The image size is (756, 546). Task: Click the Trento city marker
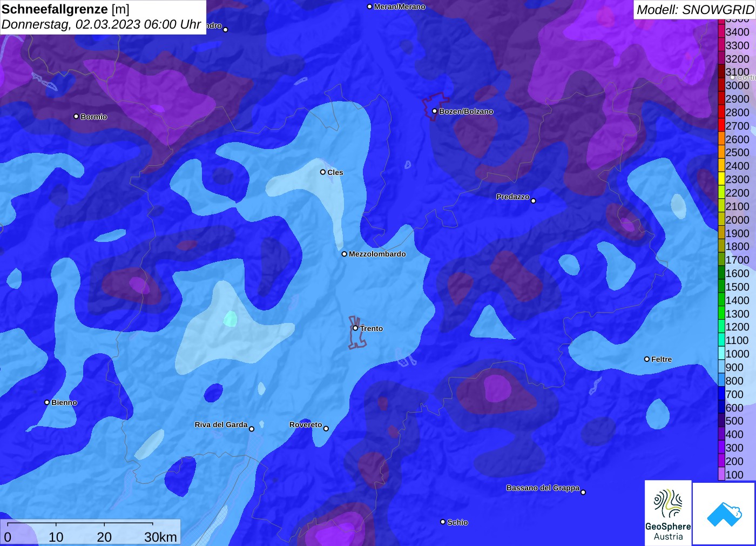355,328
